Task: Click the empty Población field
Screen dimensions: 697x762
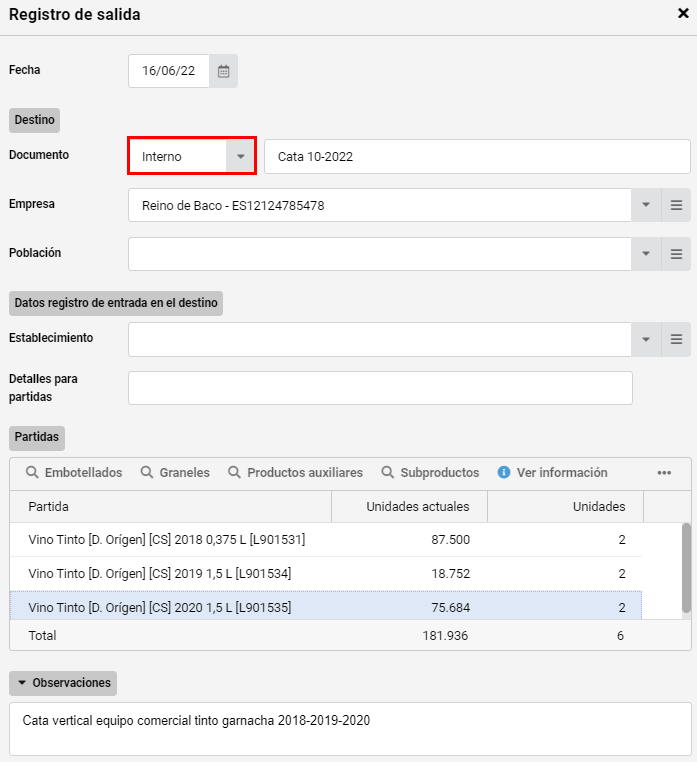Action: [x=380, y=254]
